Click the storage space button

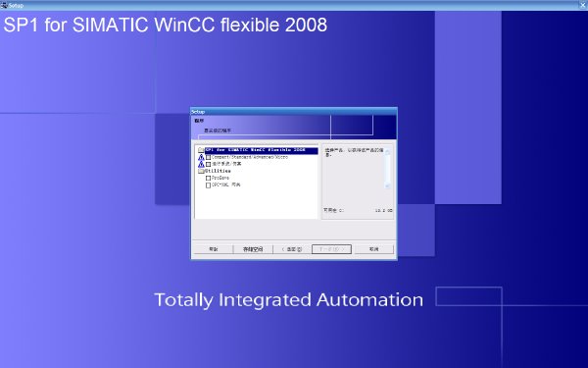pyautogui.click(x=253, y=249)
